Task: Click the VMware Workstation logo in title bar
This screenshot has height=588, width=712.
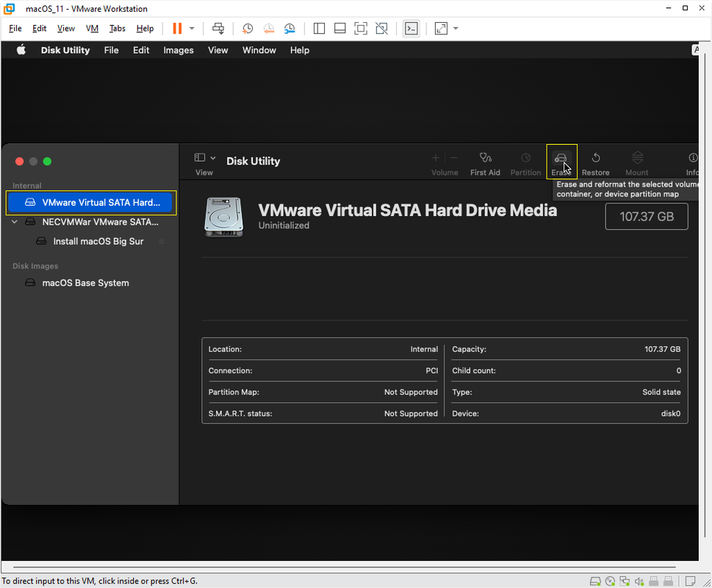Action: click(x=9, y=9)
